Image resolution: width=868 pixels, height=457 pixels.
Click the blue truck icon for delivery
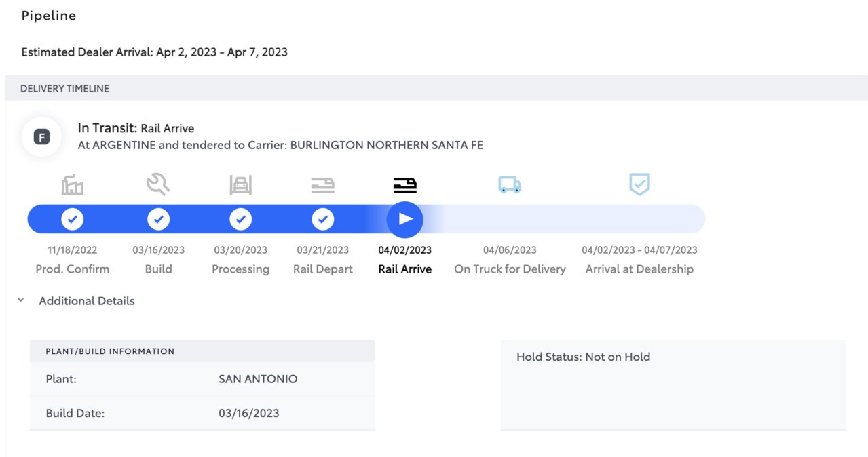[x=510, y=184]
